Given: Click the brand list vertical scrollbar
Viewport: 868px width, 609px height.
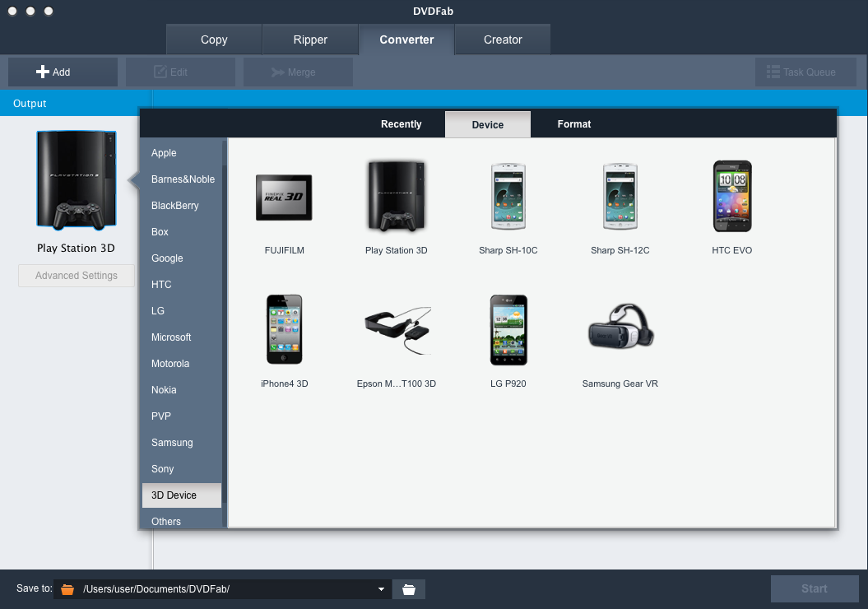Looking at the screenshot, I should pyautogui.click(x=224, y=332).
